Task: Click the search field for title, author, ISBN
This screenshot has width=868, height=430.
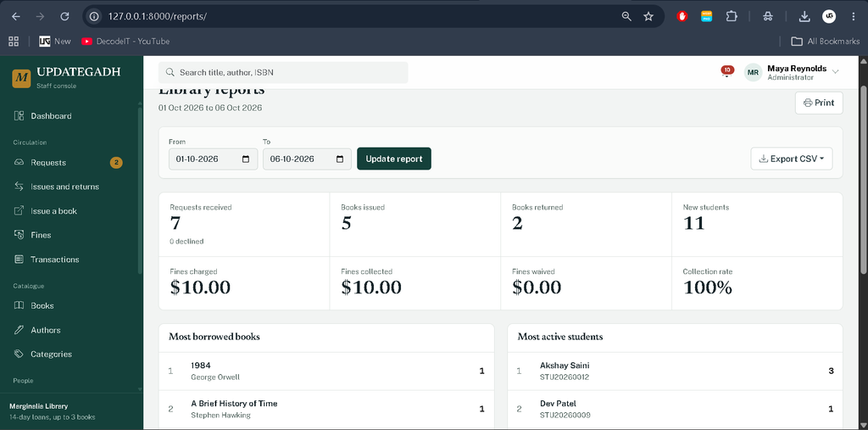Action: [283, 73]
